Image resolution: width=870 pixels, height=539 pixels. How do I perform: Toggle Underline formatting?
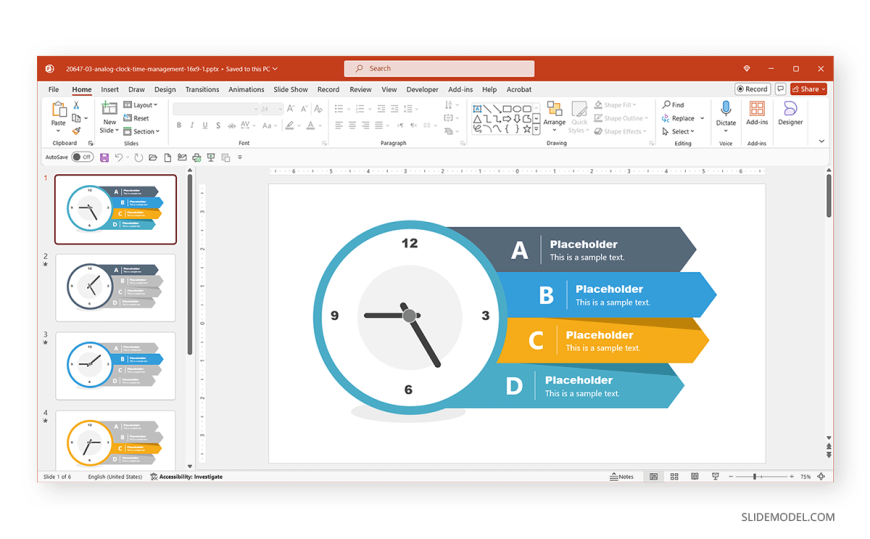205,125
